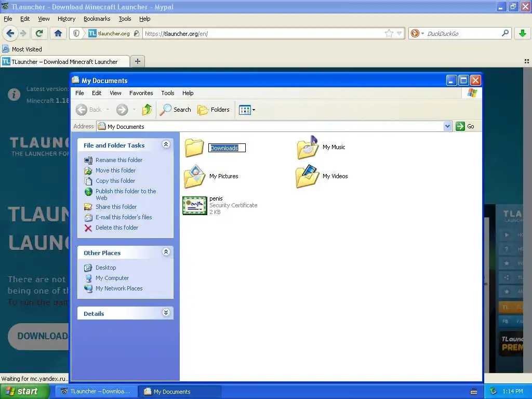Click My Documents taskbar button

(180, 392)
